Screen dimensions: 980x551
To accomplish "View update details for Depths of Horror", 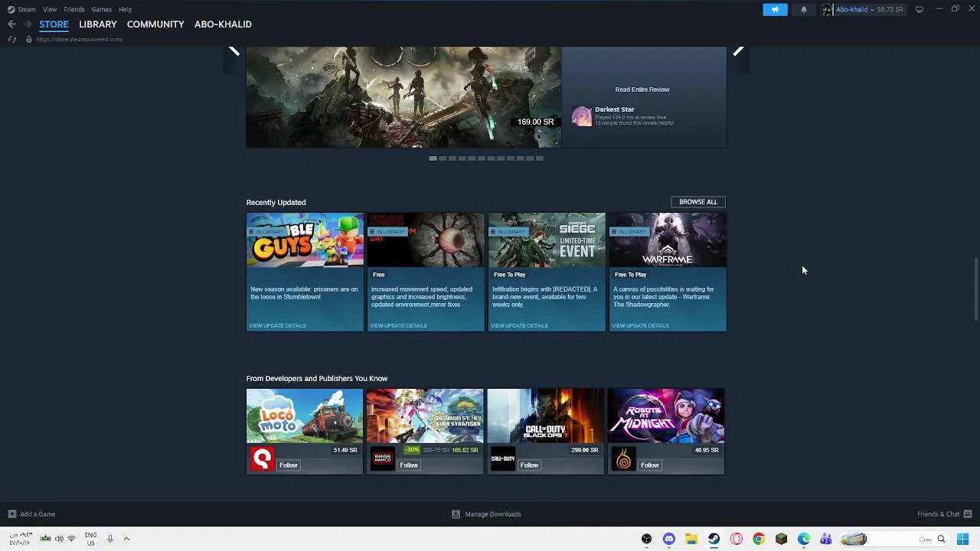I will 398,326.
